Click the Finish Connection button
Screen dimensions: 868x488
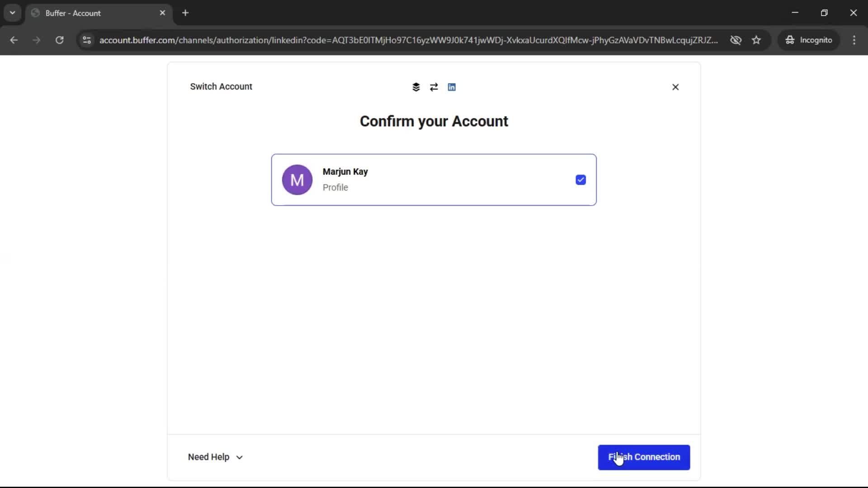[x=644, y=457]
